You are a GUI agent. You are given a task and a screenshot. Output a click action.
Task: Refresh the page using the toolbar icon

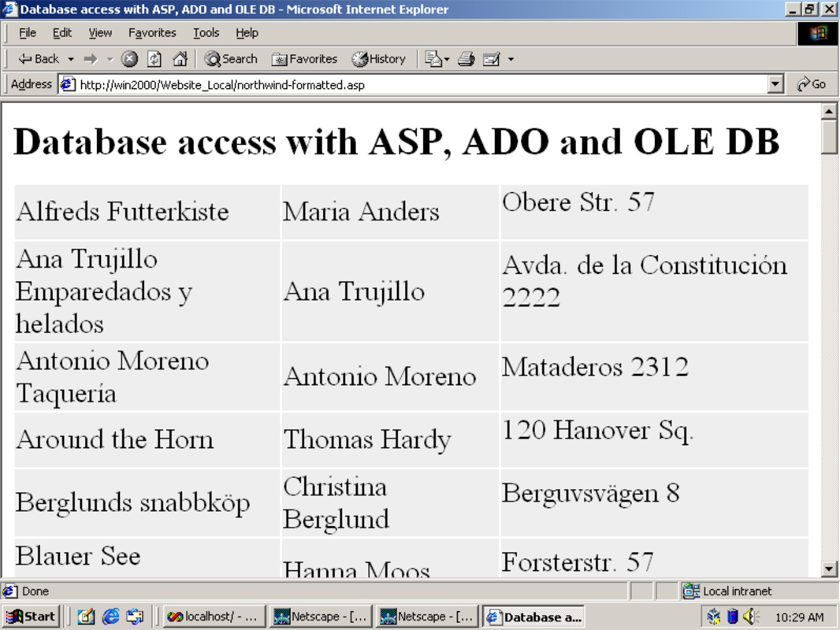point(154,59)
